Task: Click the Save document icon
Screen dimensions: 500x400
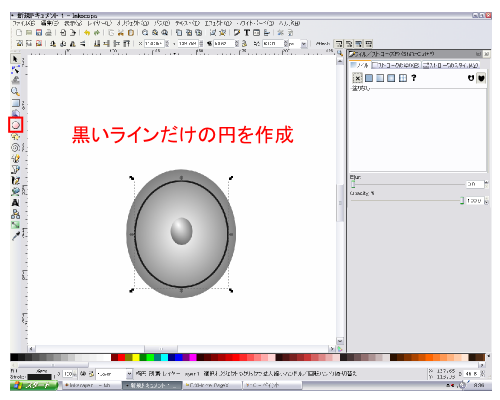Action: (39, 33)
